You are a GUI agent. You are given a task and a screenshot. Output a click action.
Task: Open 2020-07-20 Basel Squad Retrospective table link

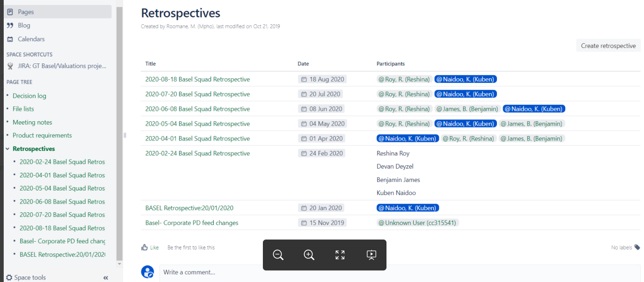[197, 94]
